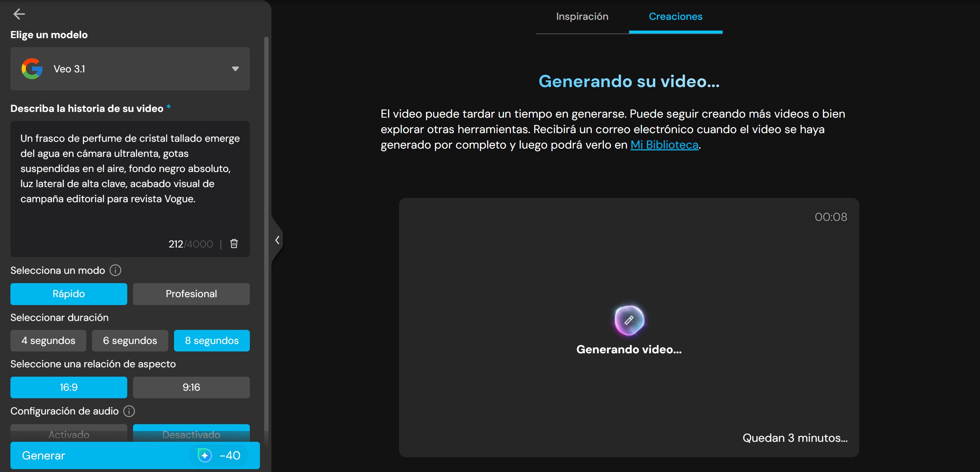
Task: Click the video description text area
Action: click(x=130, y=179)
